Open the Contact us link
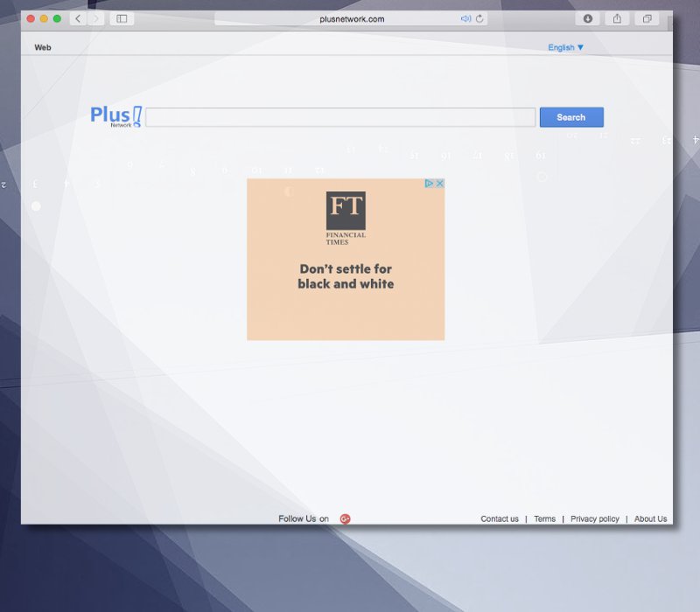Image resolution: width=700 pixels, height=612 pixels. click(x=500, y=518)
